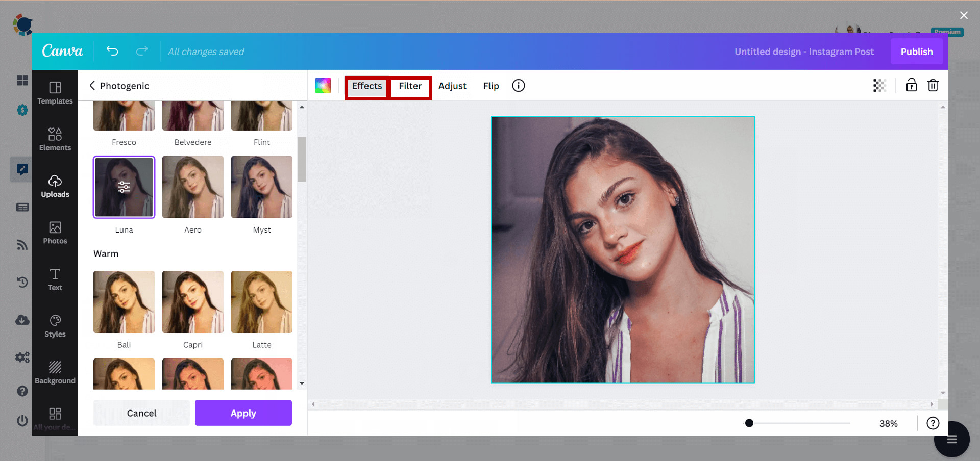
Task: Click the info icon beside Flip
Action: (x=518, y=85)
